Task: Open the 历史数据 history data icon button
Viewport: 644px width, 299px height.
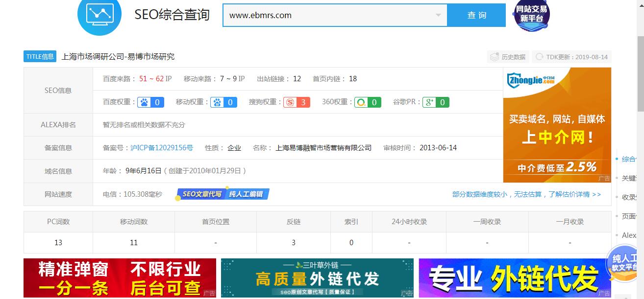Action: coord(508,57)
